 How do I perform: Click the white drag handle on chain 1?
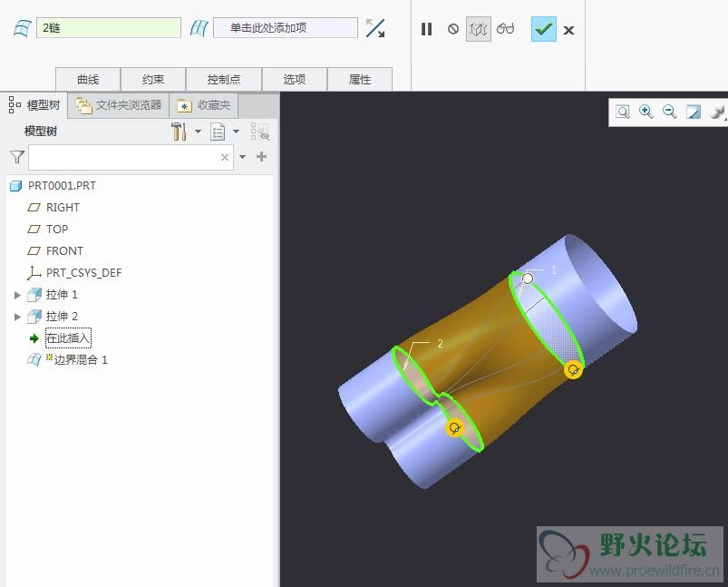tap(528, 279)
